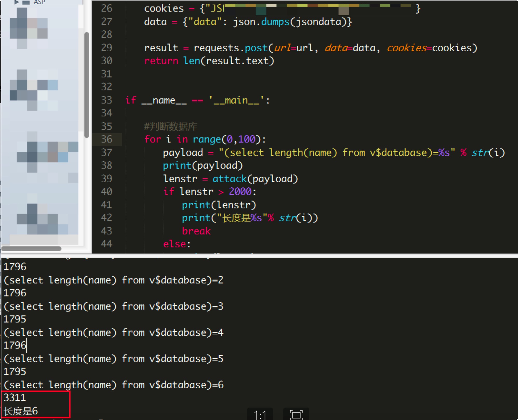Click output line ending with 'v$database)=6'
The height and width of the screenshot is (420, 518).
(113, 385)
